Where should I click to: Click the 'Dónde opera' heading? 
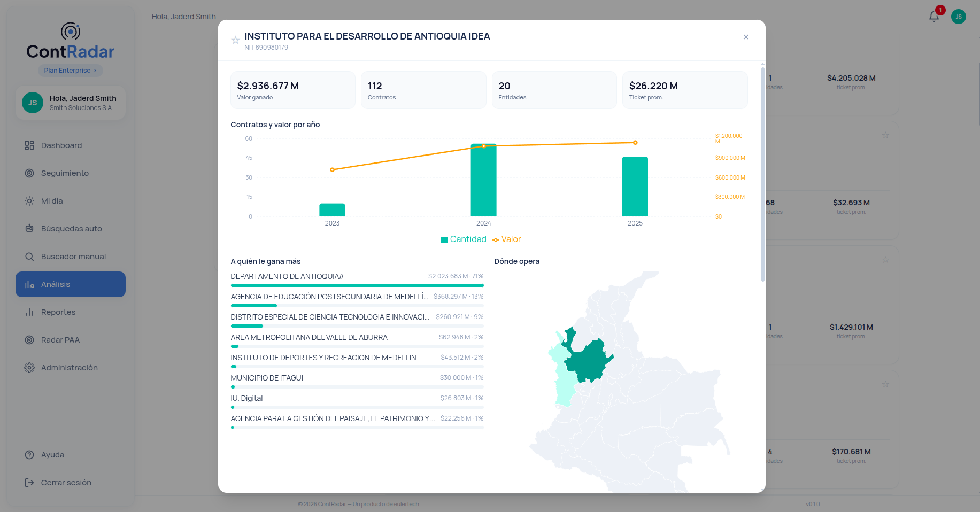click(x=517, y=261)
